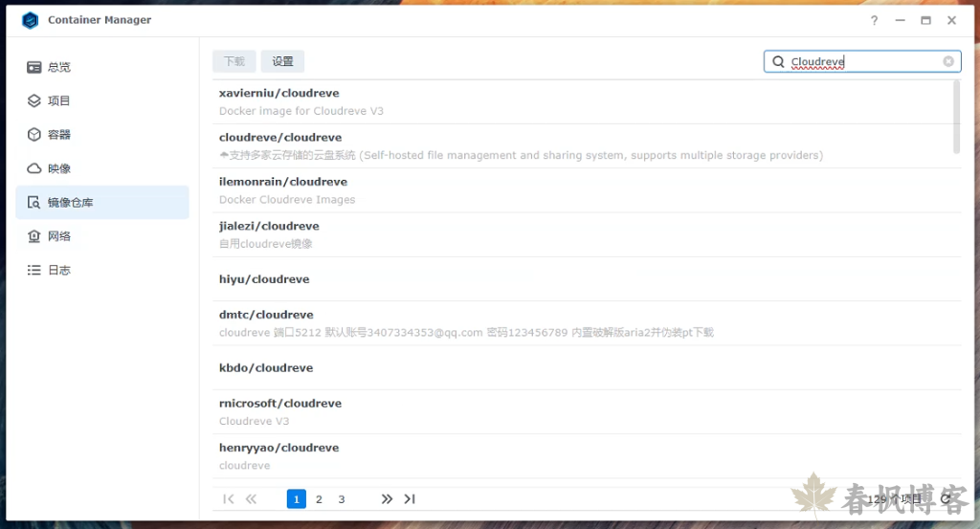Close the Container Manager window
Screen dimensions: 980x529
(x=951, y=21)
